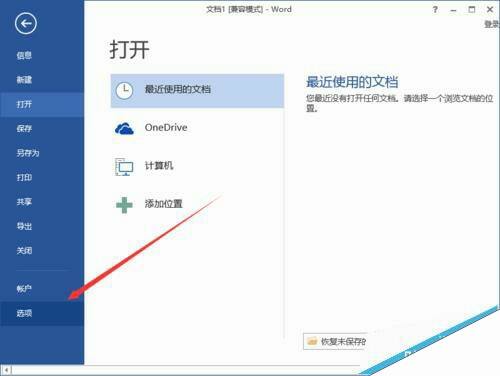Screen dimensions: 500x376
Task: Click the OneDrive label text
Action: pyautogui.click(x=166, y=127)
